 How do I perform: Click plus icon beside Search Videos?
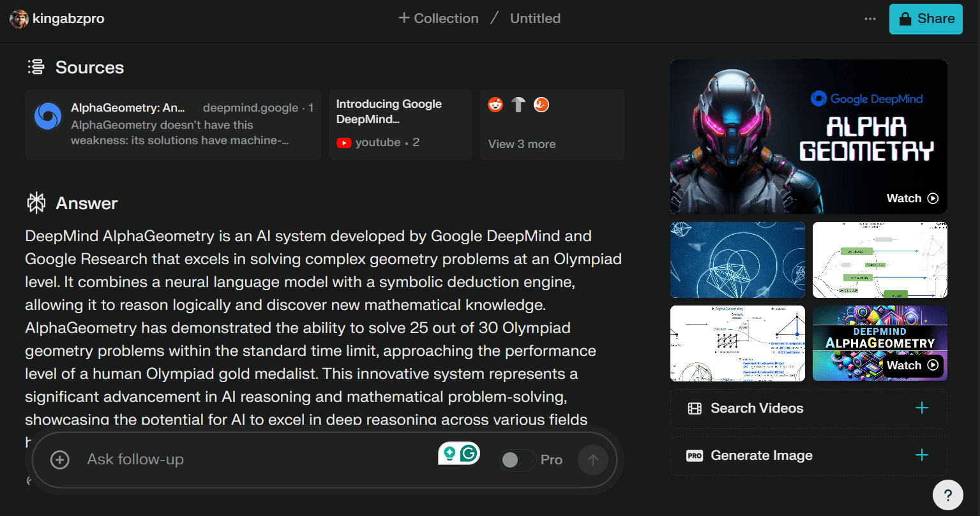point(922,408)
